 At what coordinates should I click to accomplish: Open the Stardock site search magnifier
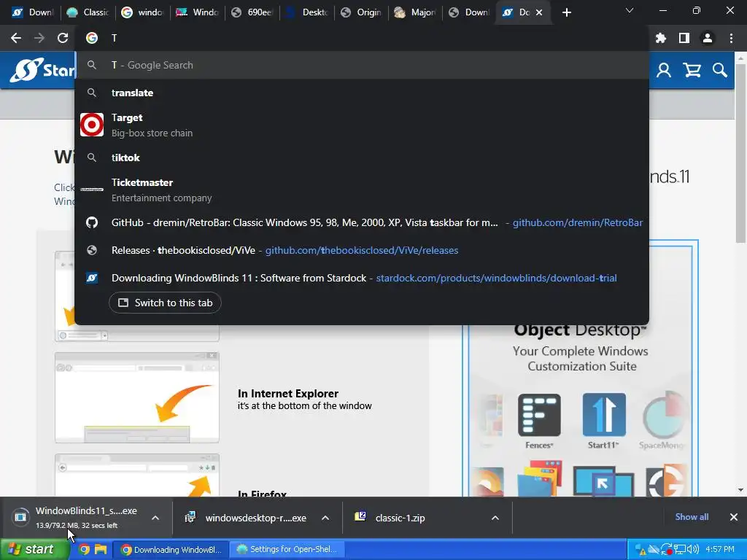pyautogui.click(x=720, y=71)
